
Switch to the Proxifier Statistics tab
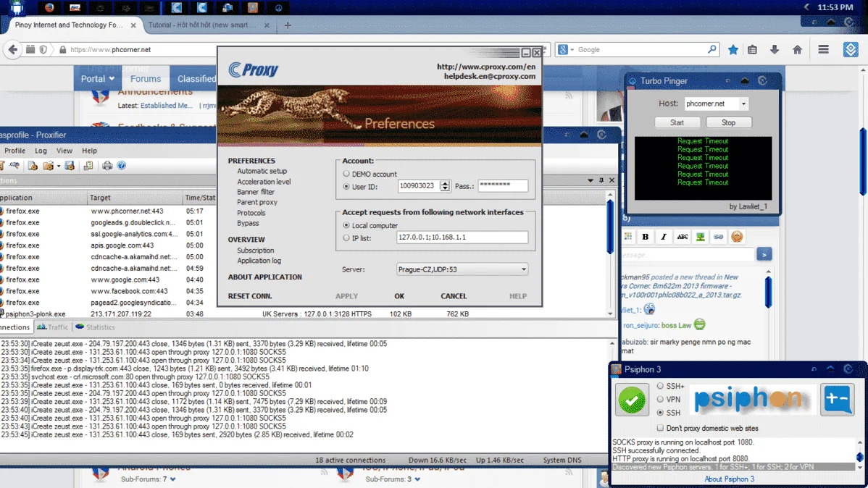tap(95, 327)
